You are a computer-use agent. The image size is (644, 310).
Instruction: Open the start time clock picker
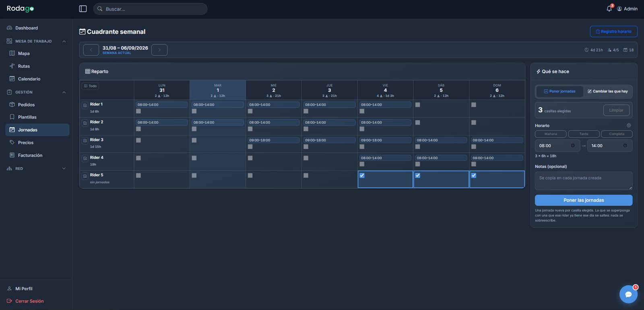573,146
